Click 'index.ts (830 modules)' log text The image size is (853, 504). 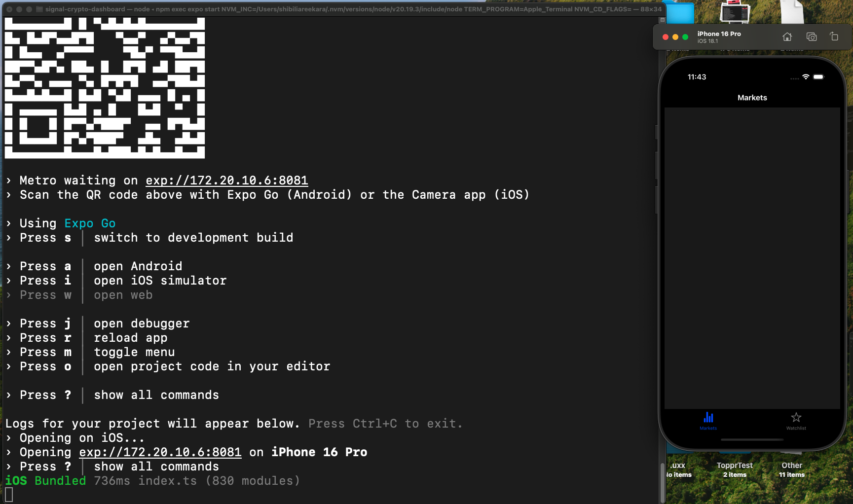(x=219, y=481)
